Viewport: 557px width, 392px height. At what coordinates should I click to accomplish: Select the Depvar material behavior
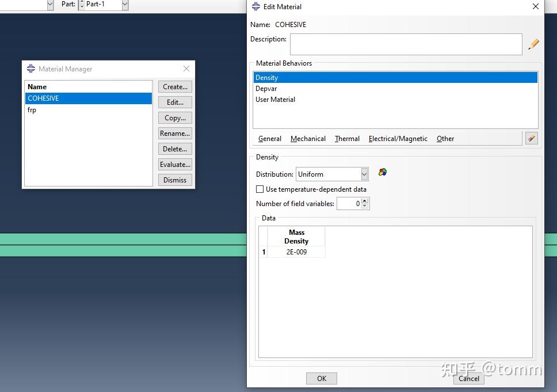(266, 88)
